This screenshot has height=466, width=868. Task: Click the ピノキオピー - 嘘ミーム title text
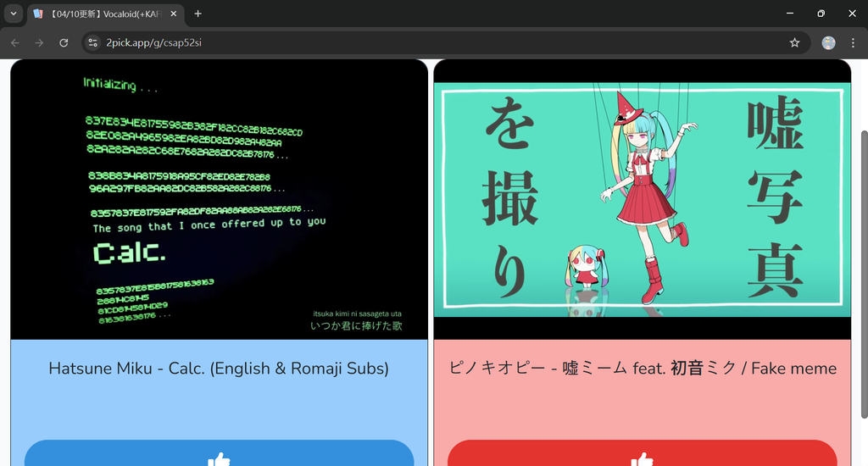click(x=643, y=369)
